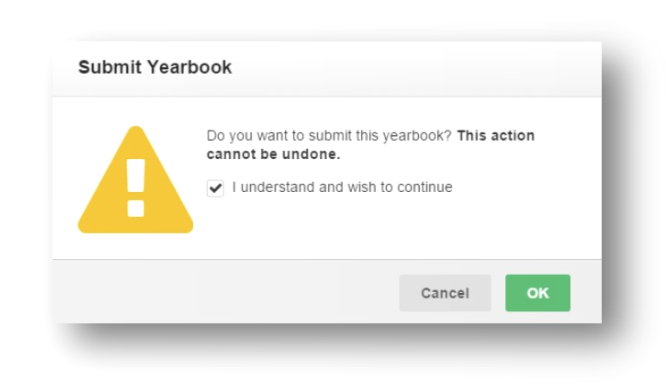Viewport: 666px width, 390px height.
Task: Click the empty header bar right of the title
Action: pos(416,68)
